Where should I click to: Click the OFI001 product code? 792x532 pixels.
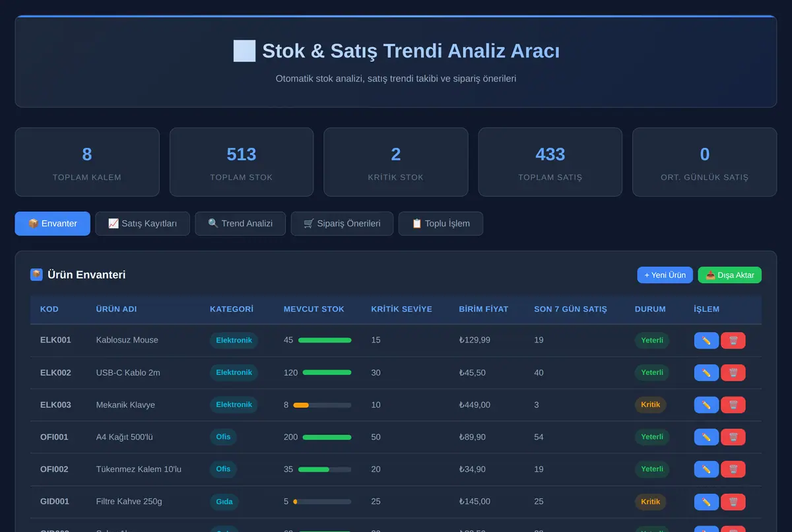[54, 437]
